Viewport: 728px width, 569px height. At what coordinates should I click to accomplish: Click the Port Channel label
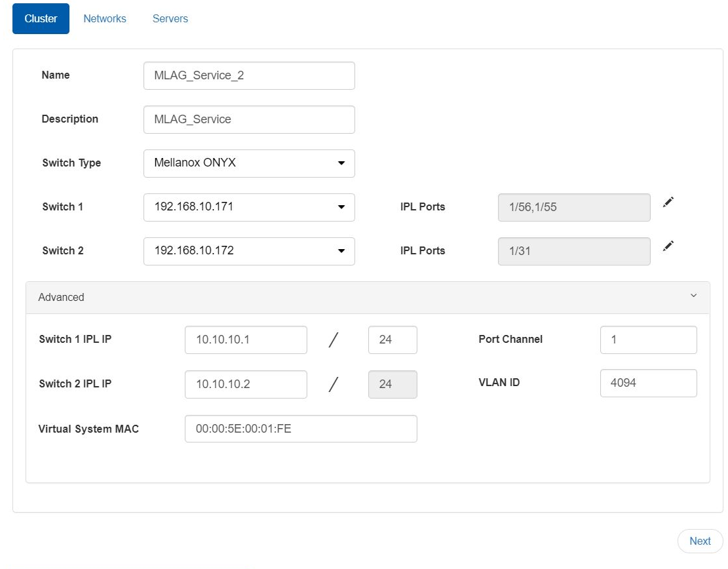510,339
